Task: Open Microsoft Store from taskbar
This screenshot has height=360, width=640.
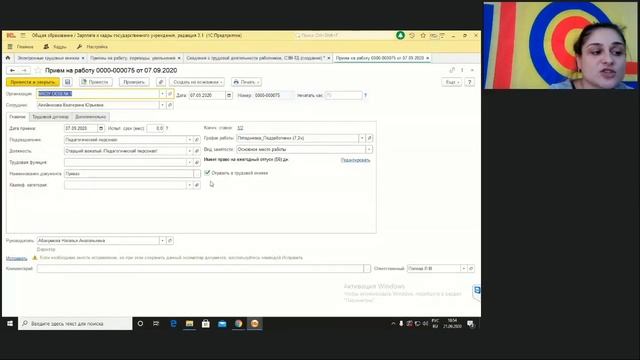Action: point(206,324)
